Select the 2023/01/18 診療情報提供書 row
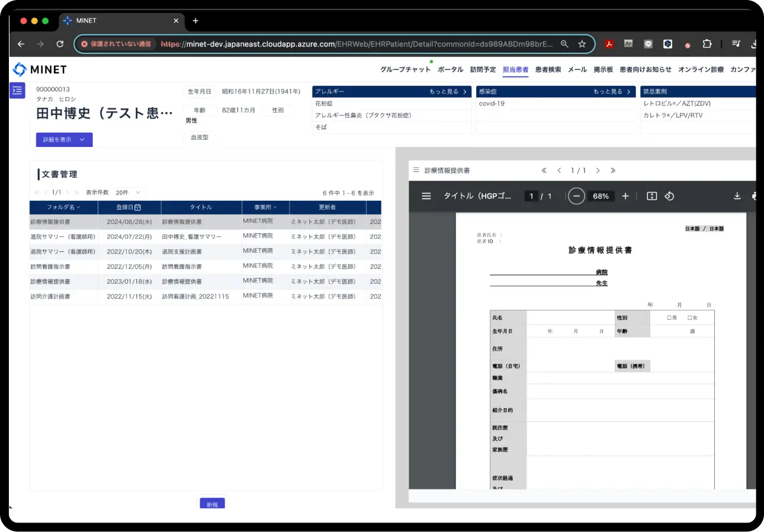Screen dimensions: 764x532 (206, 281)
